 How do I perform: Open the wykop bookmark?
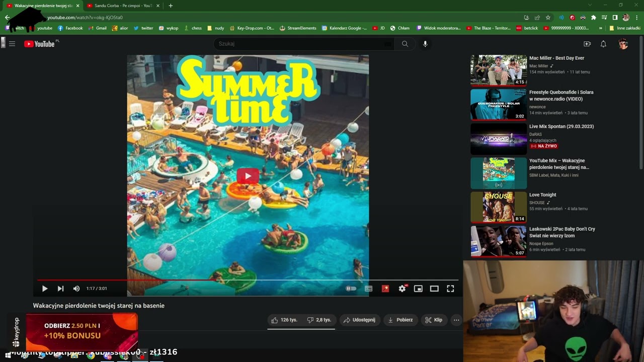pos(169,28)
